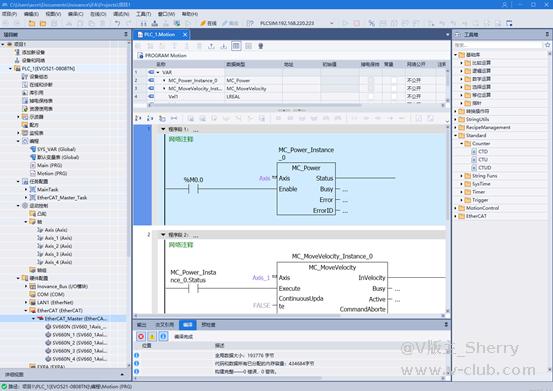
Task: Click the help question mark toolbar icon
Action: [x=250, y=23]
